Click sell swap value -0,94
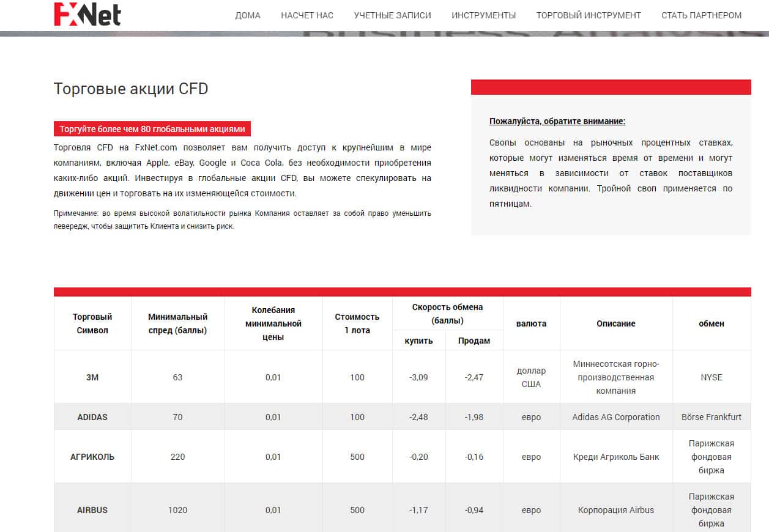The image size is (769, 532). (474, 510)
